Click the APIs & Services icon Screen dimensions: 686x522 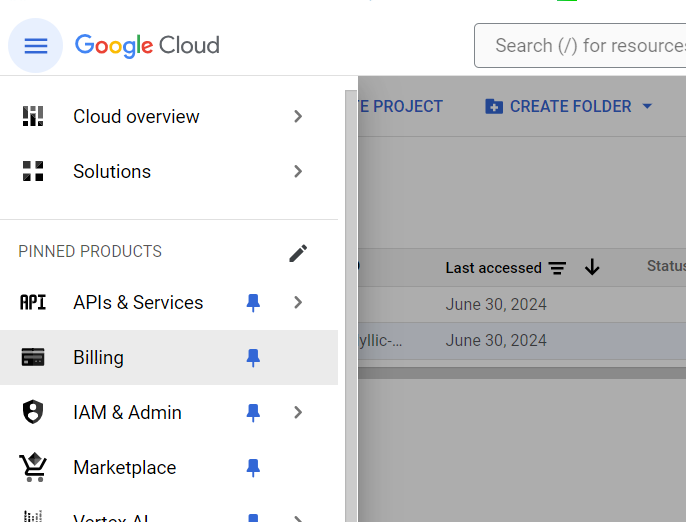(x=33, y=303)
